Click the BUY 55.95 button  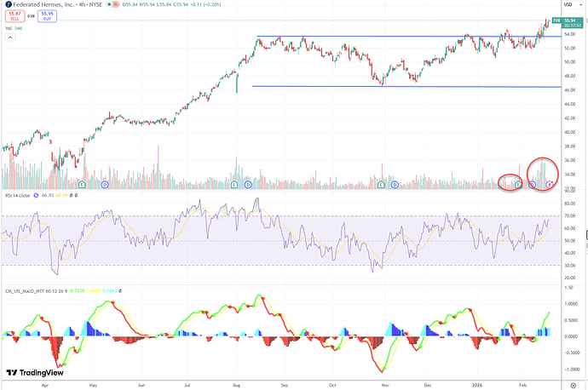[47, 16]
